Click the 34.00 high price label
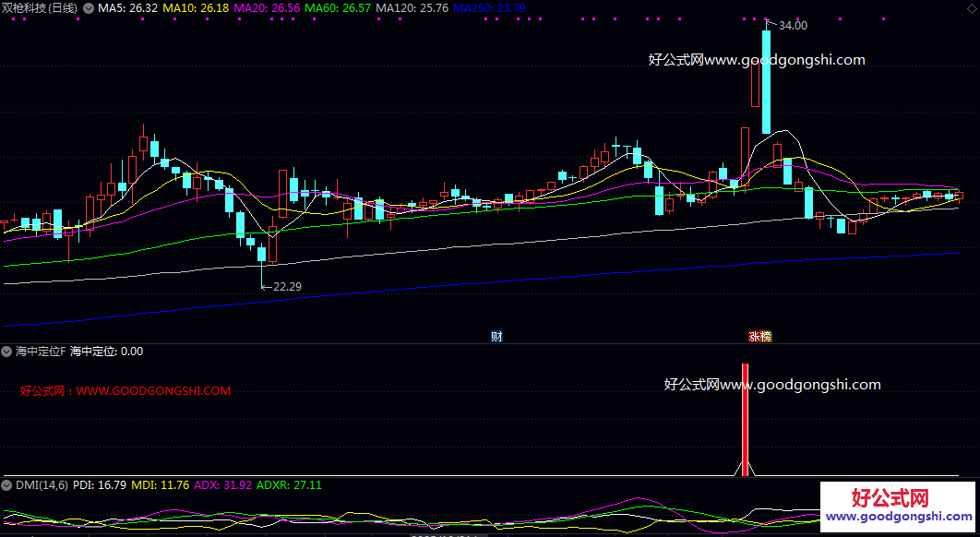Image resolution: width=980 pixels, height=537 pixels. tap(793, 26)
